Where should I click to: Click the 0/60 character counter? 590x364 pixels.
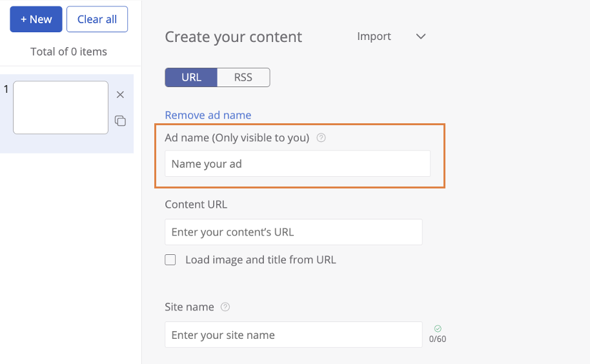[438, 339]
